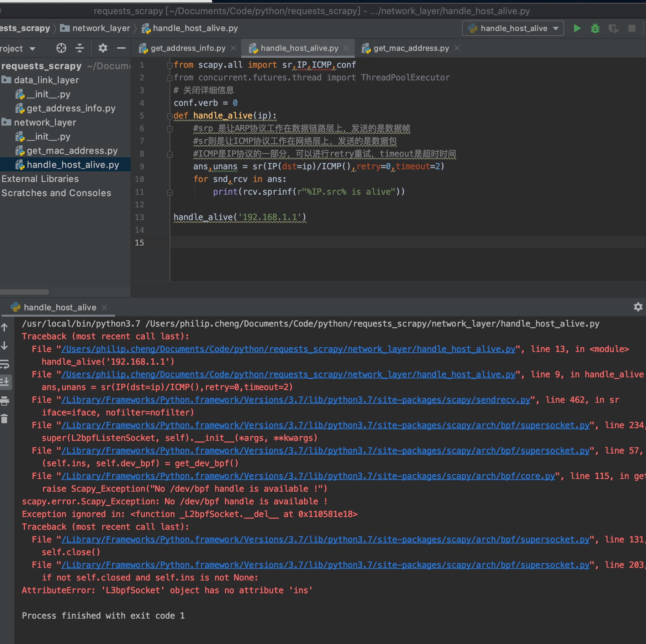Open Project panel gear settings

tap(103, 48)
